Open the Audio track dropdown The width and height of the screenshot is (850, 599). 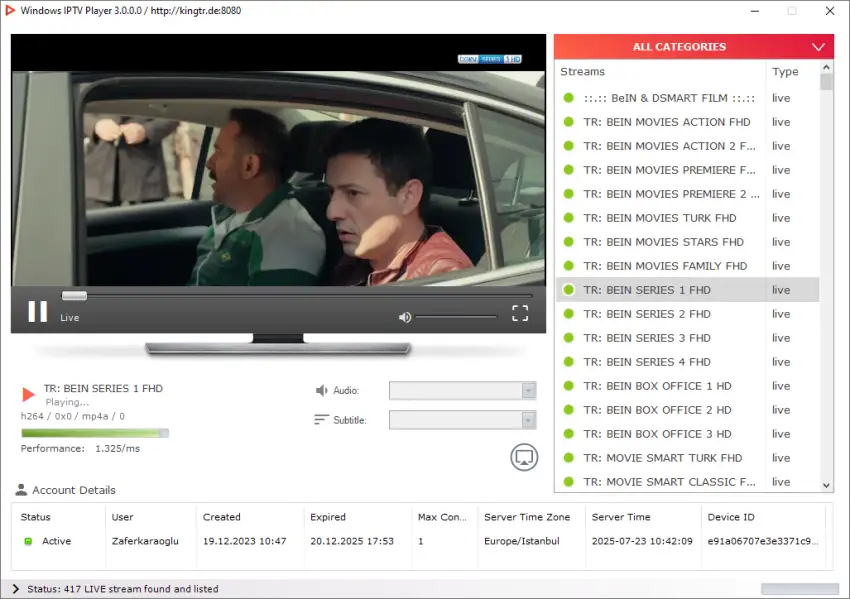coord(462,390)
